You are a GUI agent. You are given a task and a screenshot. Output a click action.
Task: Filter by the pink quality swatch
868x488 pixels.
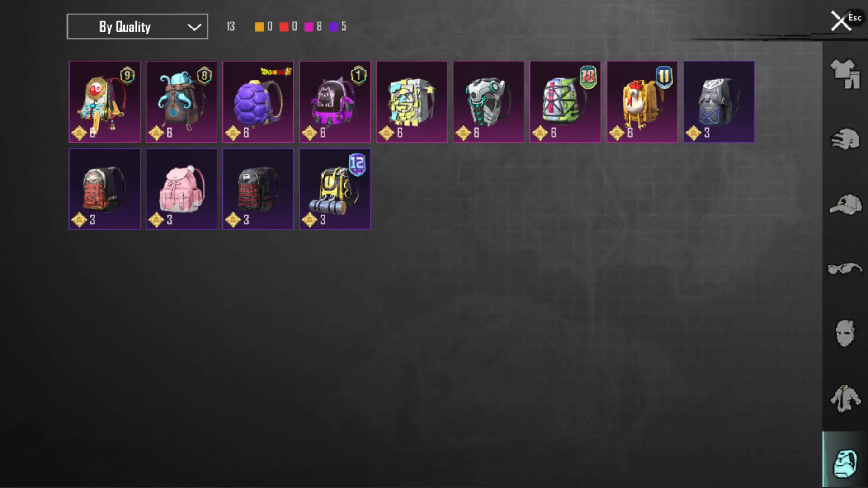[x=309, y=27]
